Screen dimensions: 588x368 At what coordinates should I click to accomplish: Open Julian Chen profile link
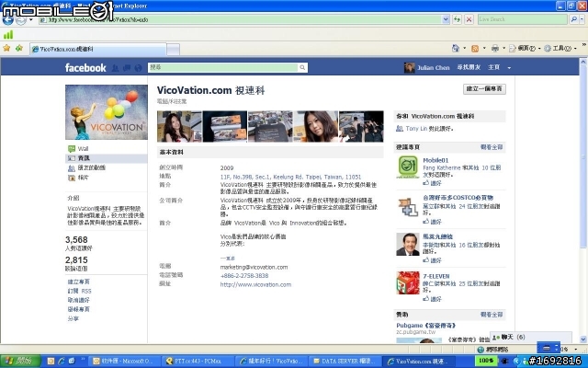pyautogui.click(x=433, y=67)
